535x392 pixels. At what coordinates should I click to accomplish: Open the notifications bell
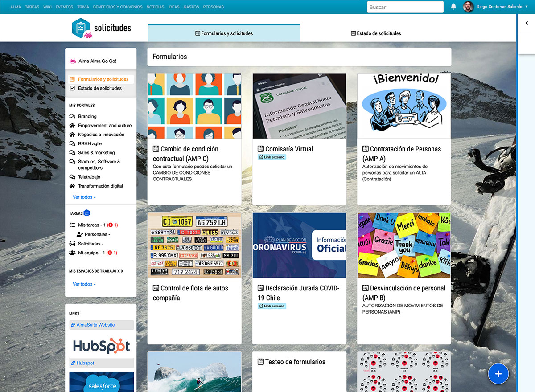453,7
